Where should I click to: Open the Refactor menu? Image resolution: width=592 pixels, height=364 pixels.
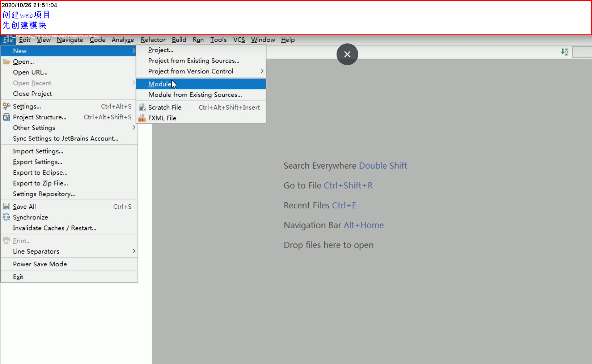point(153,40)
